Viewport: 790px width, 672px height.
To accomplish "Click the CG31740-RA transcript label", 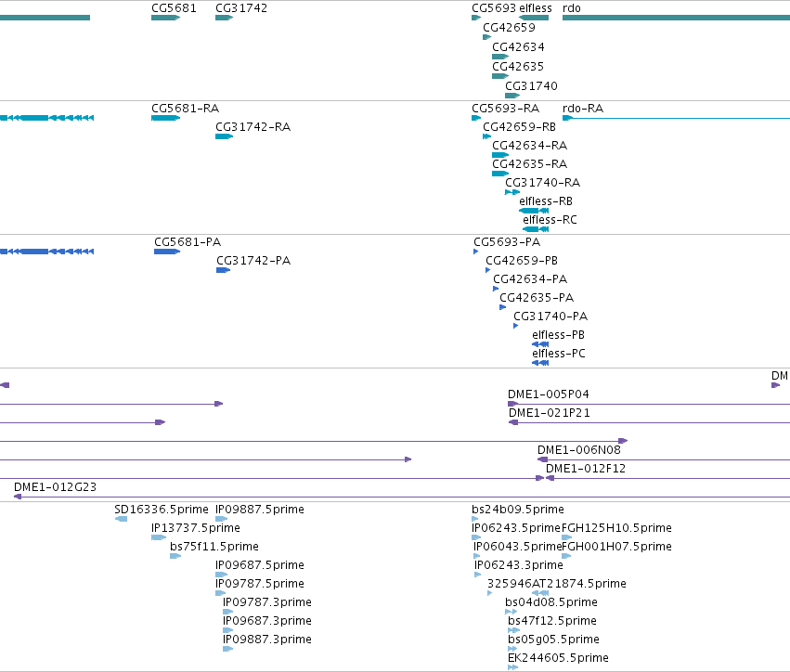I will coord(543,183).
